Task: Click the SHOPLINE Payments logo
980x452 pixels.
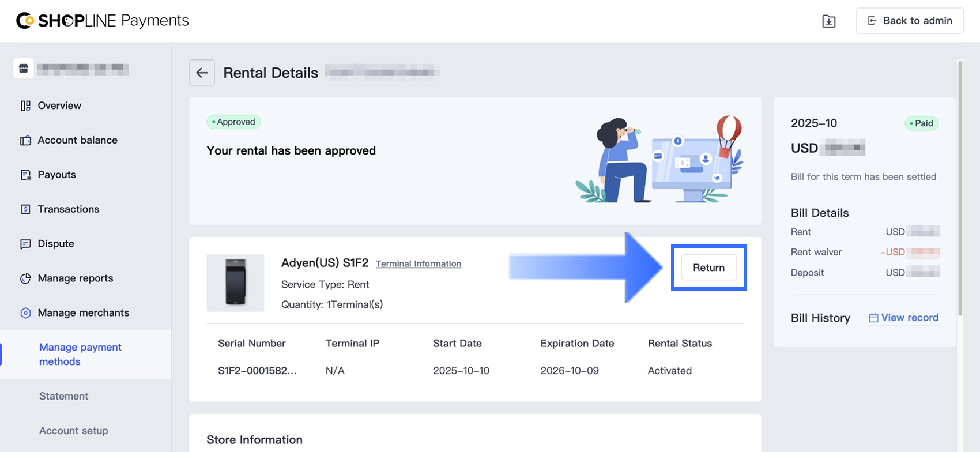Action: point(103,21)
